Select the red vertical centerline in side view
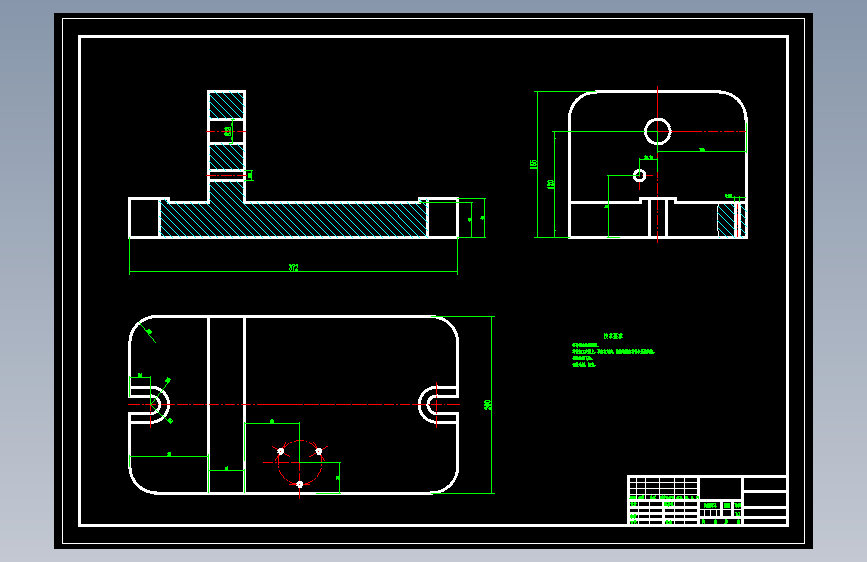This screenshot has height=562, width=867. pyautogui.click(x=657, y=164)
